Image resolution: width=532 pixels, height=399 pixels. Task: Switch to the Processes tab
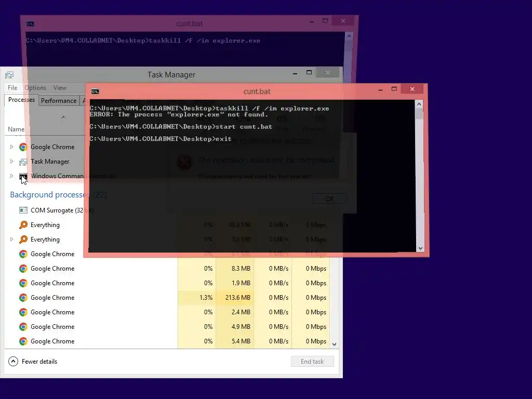pos(21,100)
